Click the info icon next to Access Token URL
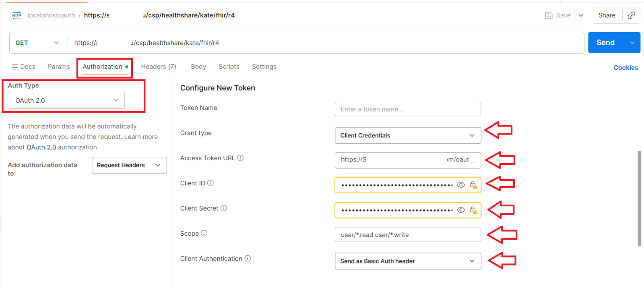644x288 pixels. [240, 158]
